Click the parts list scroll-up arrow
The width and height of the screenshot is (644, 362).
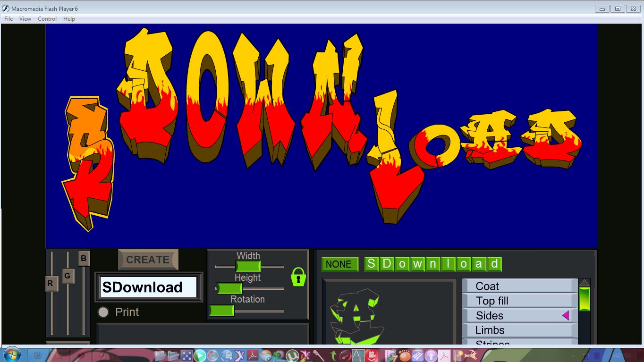[585, 283]
